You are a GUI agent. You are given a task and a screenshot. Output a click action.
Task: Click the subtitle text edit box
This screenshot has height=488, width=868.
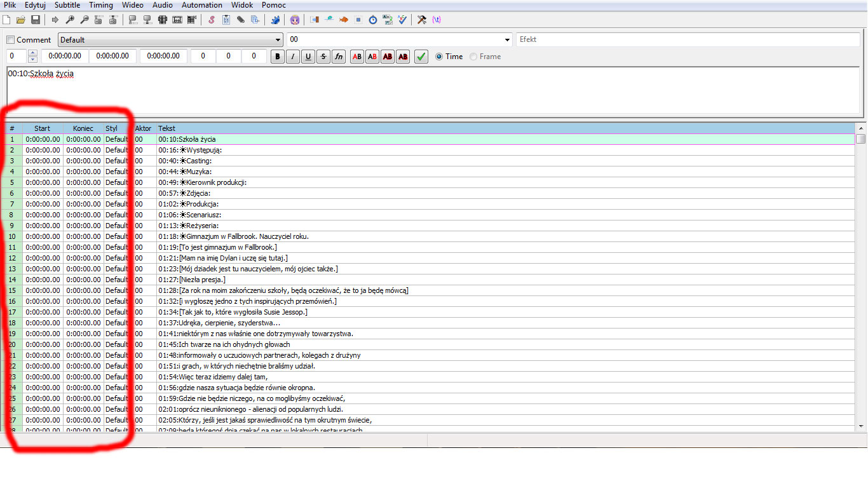[433, 90]
